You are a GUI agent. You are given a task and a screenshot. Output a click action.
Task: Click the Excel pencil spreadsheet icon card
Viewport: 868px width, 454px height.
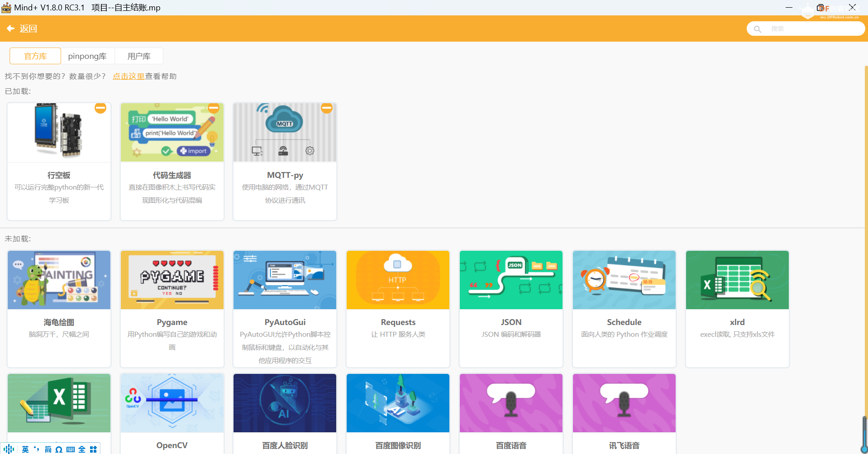pyautogui.click(x=59, y=403)
